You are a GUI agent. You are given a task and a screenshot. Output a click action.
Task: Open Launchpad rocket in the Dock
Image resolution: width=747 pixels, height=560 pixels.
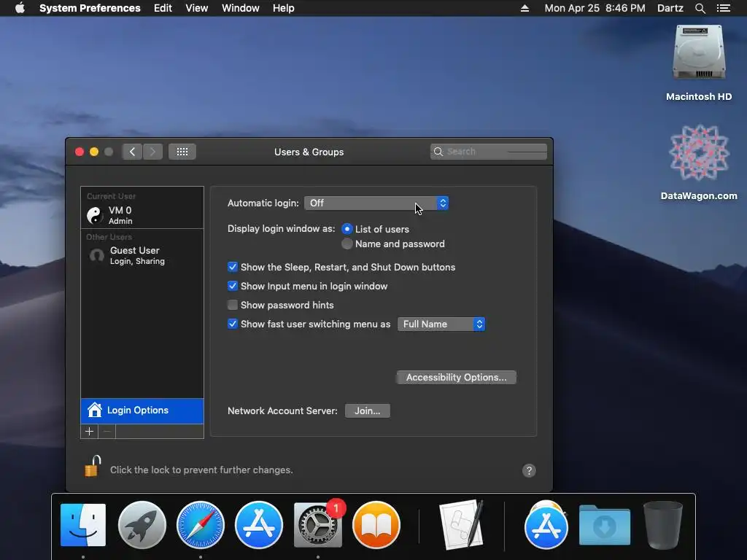pos(142,525)
